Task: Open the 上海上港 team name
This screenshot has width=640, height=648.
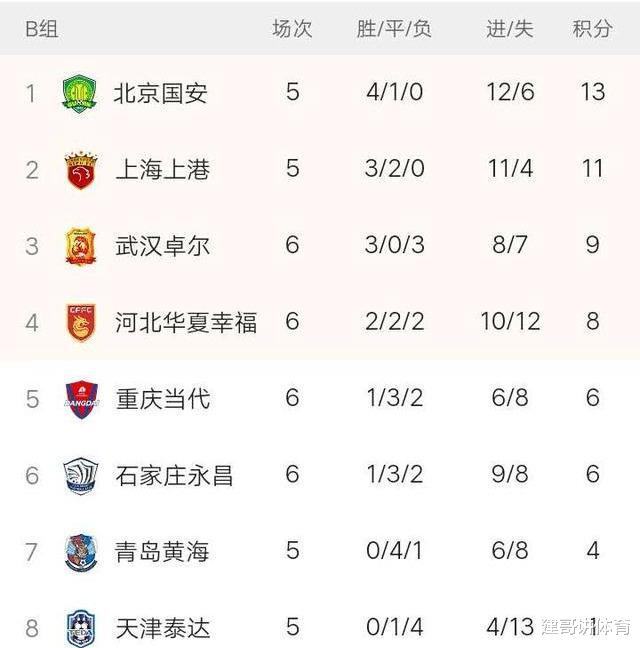Action: pyautogui.click(x=162, y=170)
